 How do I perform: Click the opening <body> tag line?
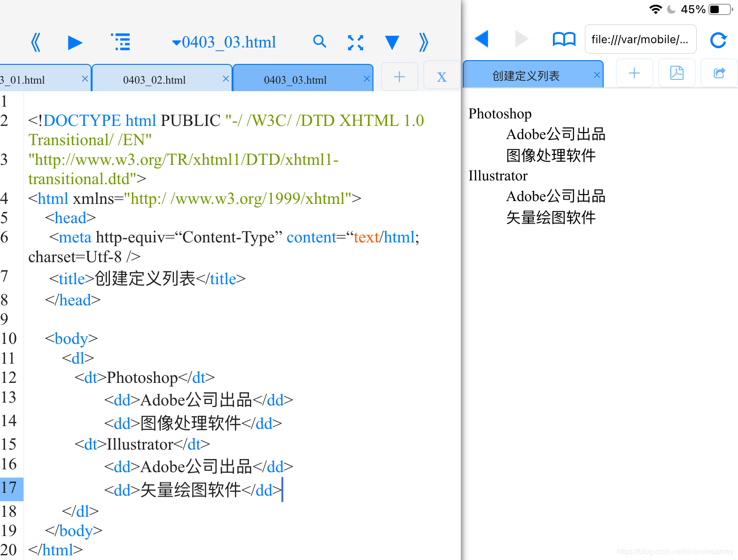point(71,338)
